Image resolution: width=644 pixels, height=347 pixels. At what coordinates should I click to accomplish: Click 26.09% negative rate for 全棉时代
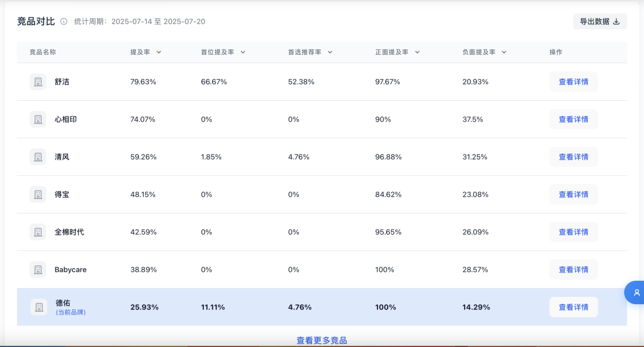pyautogui.click(x=476, y=232)
